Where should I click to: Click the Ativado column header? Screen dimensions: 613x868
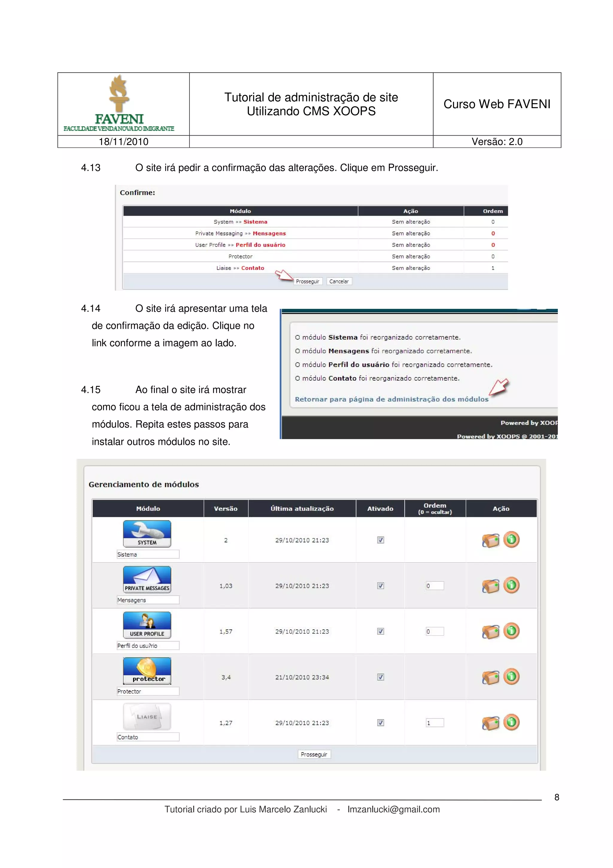[x=380, y=509]
